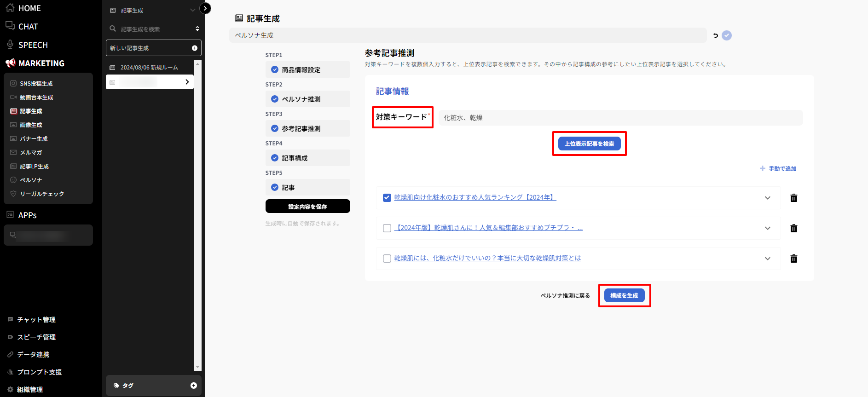Click the 上位表示記事を検索 button
This screenshot has width=868, height=397.
[589, 144]
